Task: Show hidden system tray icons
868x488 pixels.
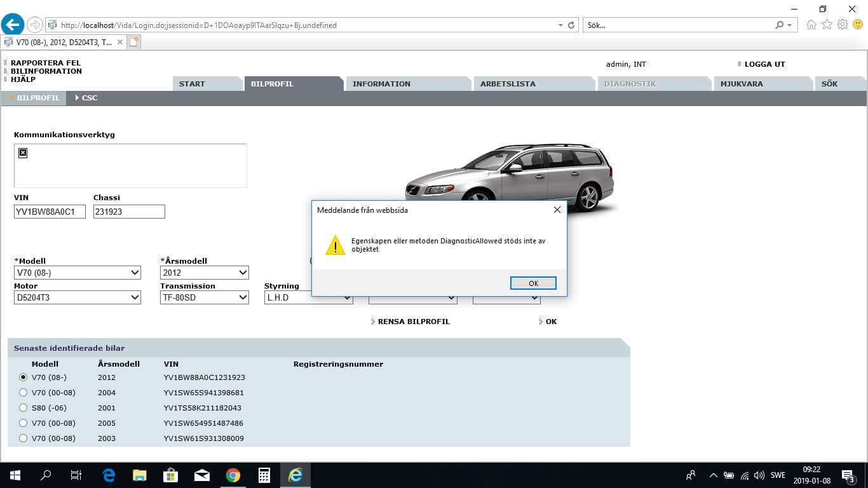Action: (713, 475)
